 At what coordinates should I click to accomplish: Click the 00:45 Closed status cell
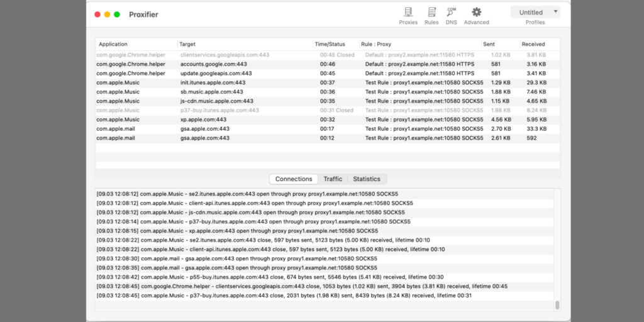click(337, 55)
